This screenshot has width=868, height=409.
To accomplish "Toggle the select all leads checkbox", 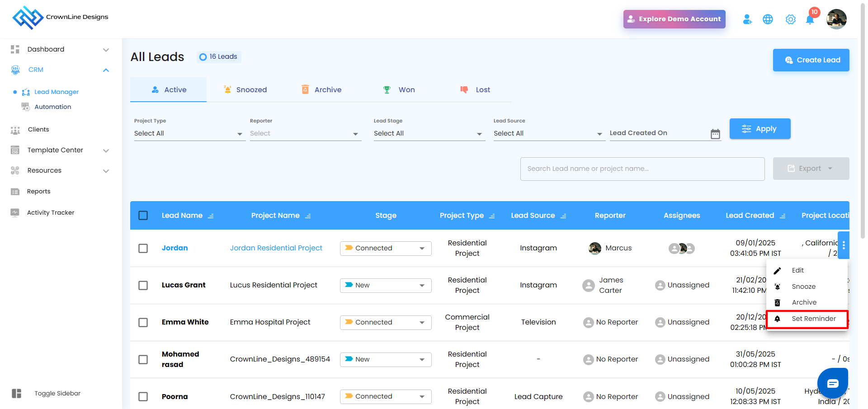I will (x=143, y=216).
